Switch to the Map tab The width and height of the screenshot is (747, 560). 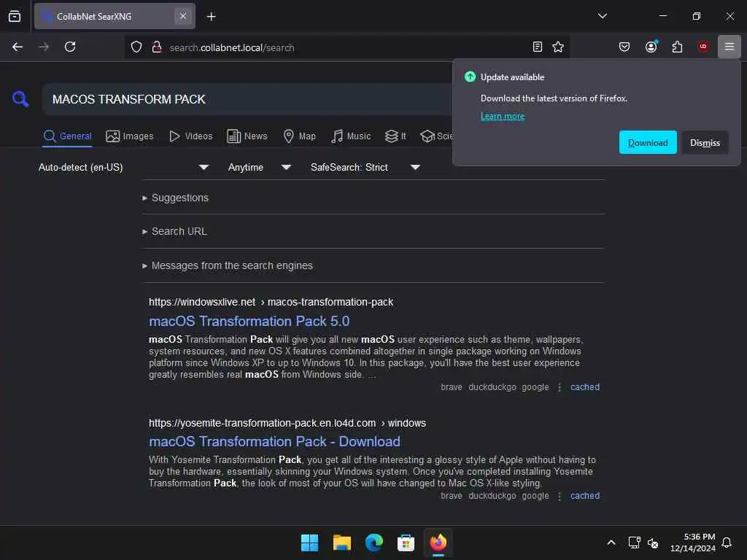[x=299, y=136]
